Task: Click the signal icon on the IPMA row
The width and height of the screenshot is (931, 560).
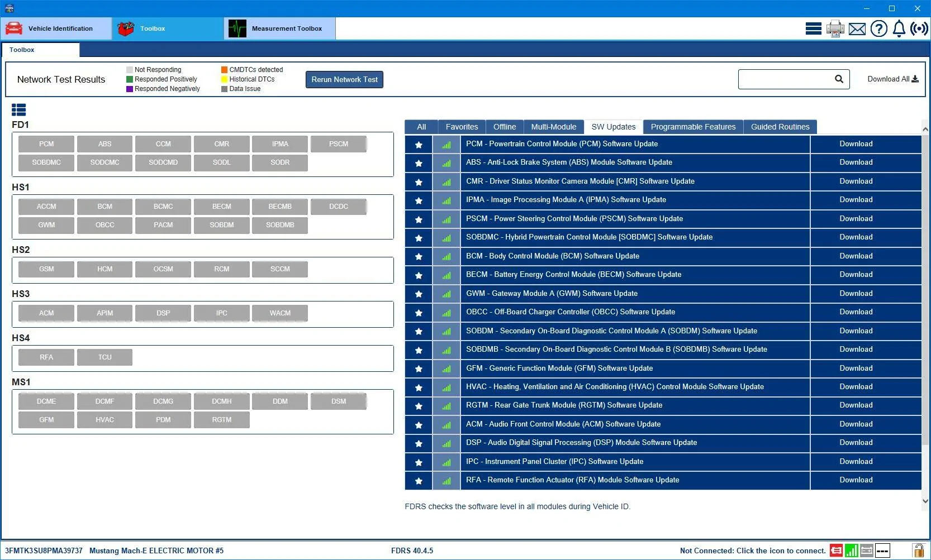Action: 446,200
